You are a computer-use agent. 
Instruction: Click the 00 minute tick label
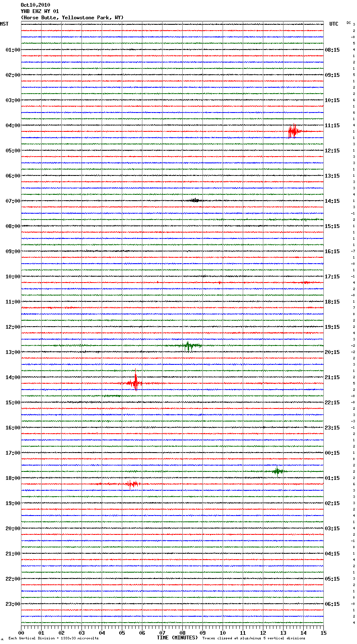coord(21,633)
